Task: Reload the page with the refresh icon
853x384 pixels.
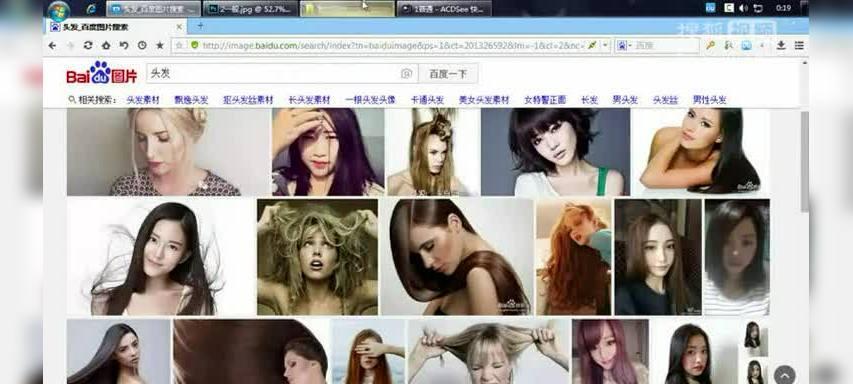Action: (x=88, y=46)
